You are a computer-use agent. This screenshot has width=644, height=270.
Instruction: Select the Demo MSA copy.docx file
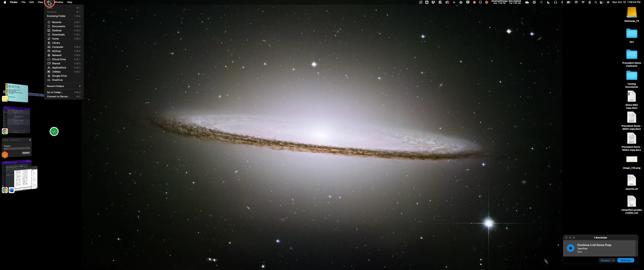click(631, 96)
